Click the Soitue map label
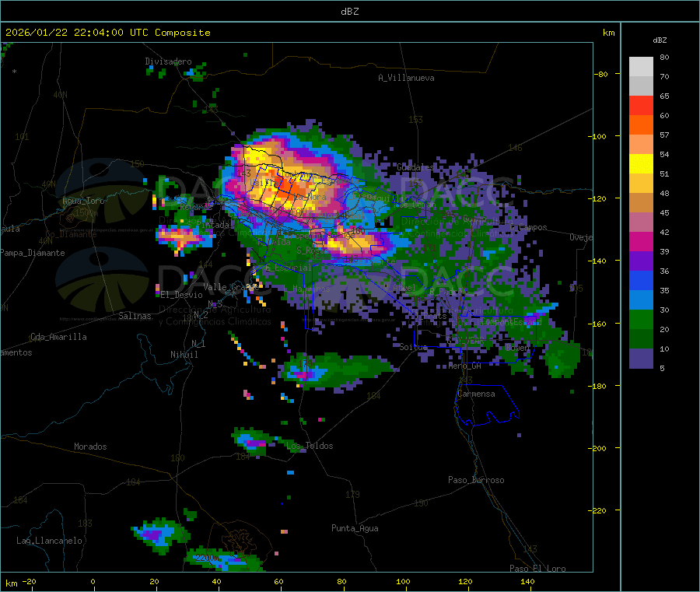Screen dimensions: 700x592 [x=414, y=346]
